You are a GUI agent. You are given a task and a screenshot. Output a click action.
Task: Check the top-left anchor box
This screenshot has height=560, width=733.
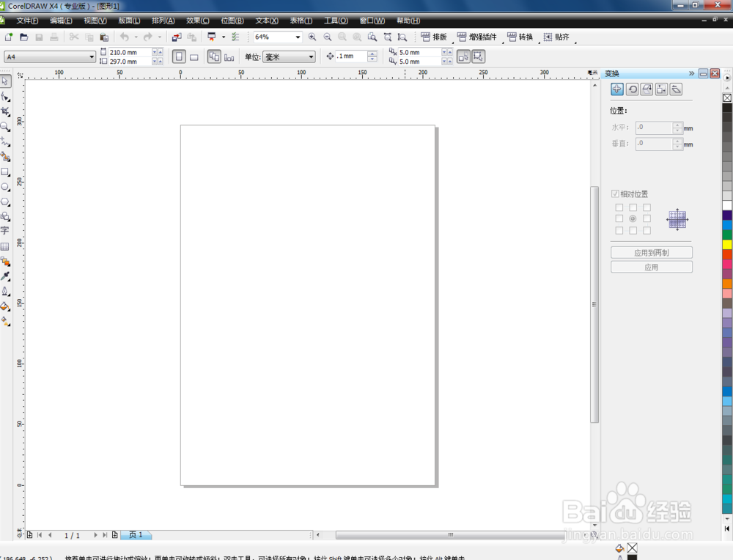619,207
